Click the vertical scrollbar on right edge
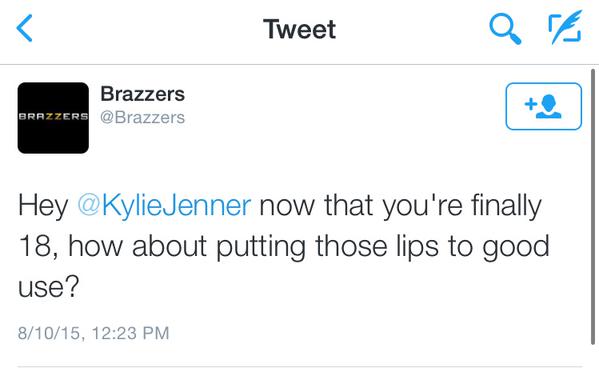The image size is (599, 384). [593, 206]
